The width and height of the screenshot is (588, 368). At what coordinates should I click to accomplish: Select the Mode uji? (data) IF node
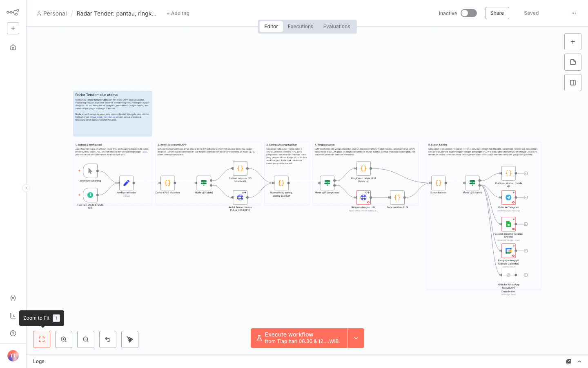pyautogui.click(x=204, y=183)
